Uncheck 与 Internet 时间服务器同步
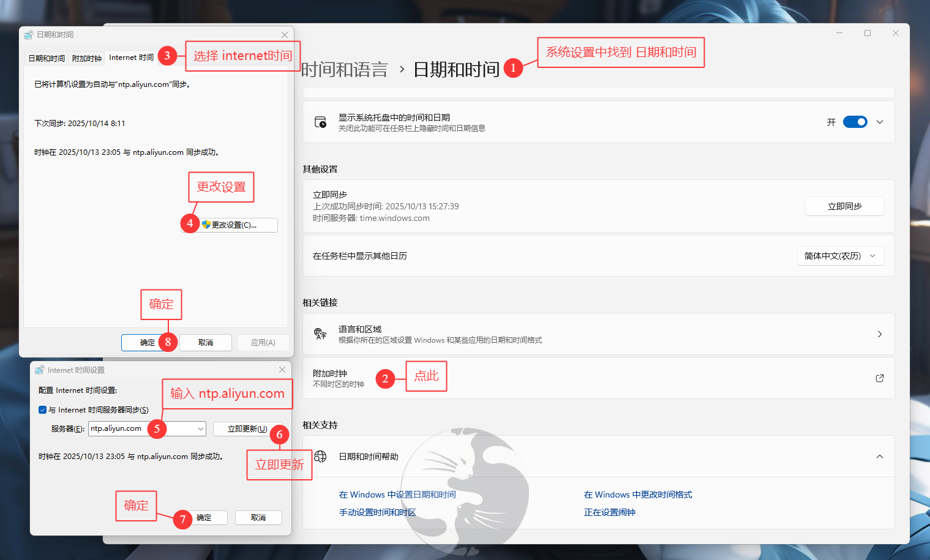Screen dimensions: 930x560 coord(42,409)
